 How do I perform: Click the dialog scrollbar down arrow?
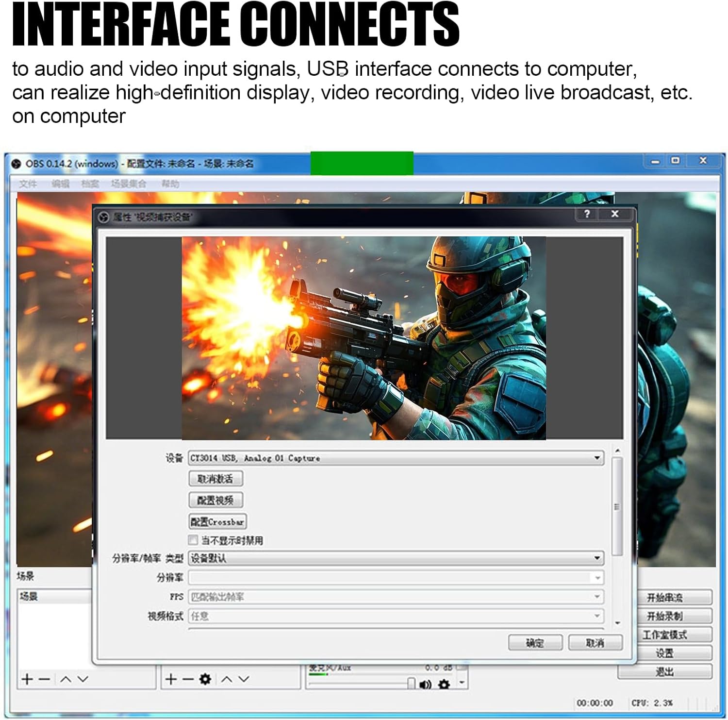pyautogui.click(x=617, y=623)
